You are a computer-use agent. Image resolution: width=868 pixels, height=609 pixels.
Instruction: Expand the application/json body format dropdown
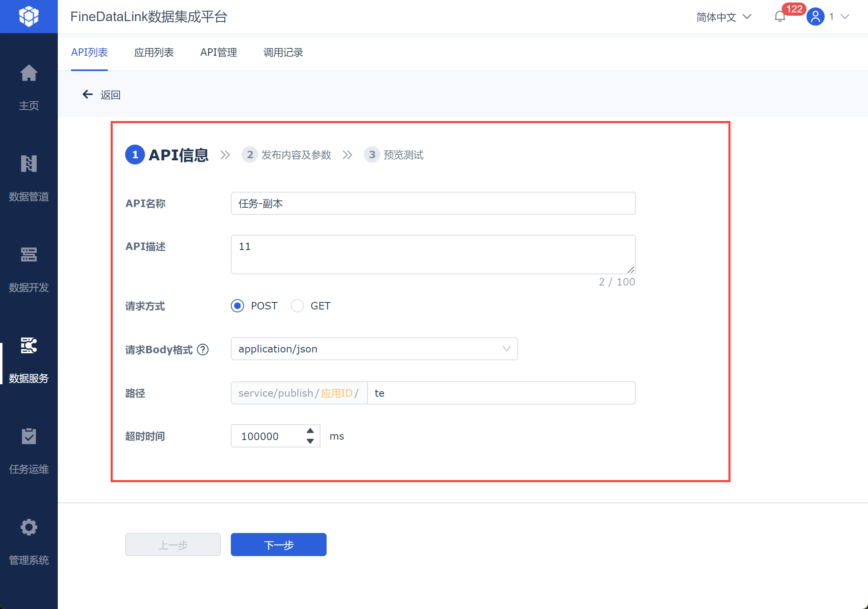[506, 349]
